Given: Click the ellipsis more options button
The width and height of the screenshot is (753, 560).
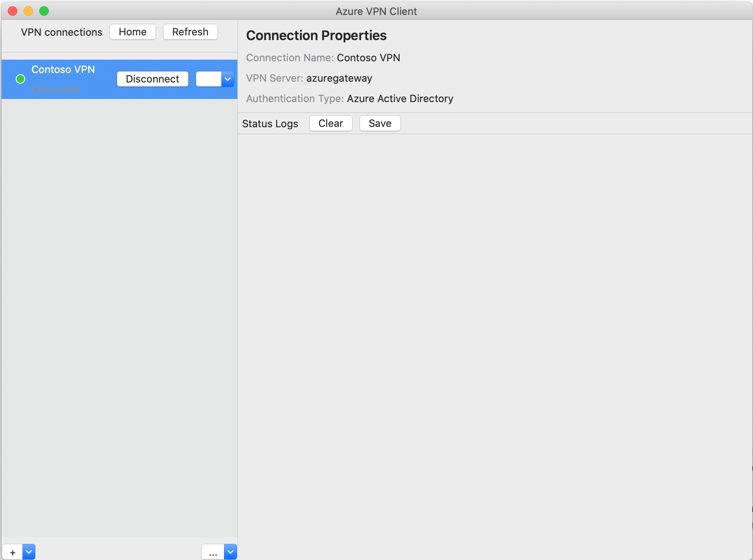Looking at the screenshot, I should click(x=213, y=552).
